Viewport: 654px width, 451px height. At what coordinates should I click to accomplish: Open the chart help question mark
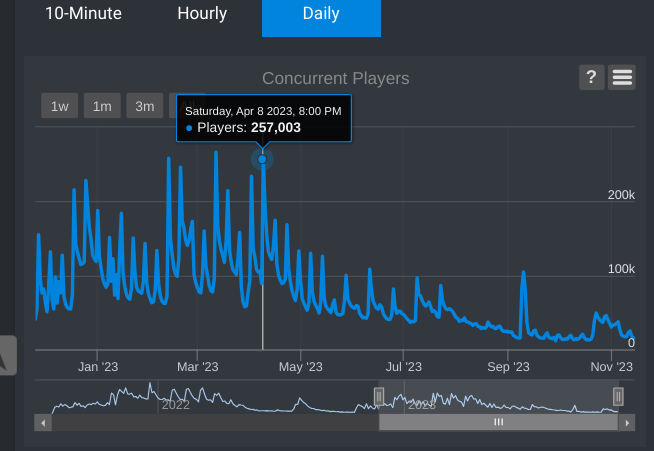(591, 77)
